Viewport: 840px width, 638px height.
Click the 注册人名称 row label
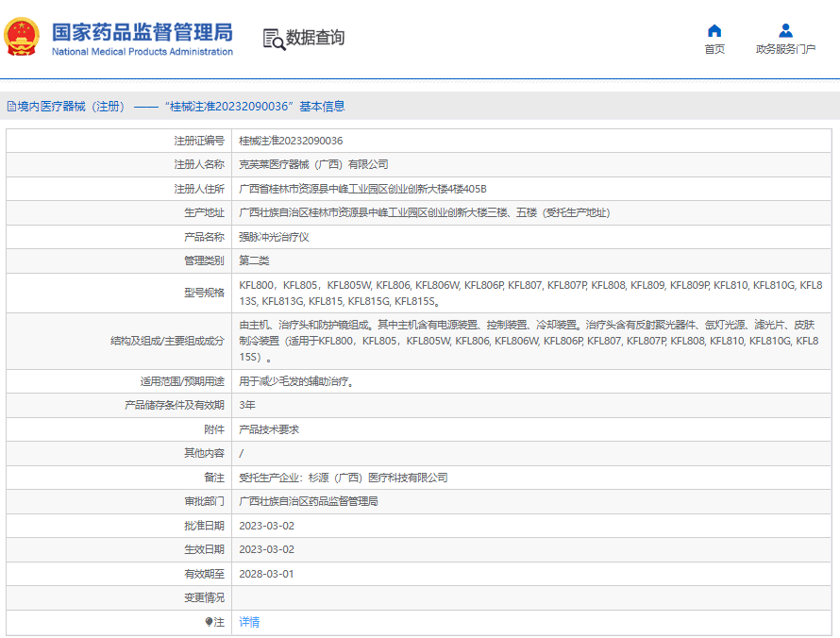[x=199, y=164]
